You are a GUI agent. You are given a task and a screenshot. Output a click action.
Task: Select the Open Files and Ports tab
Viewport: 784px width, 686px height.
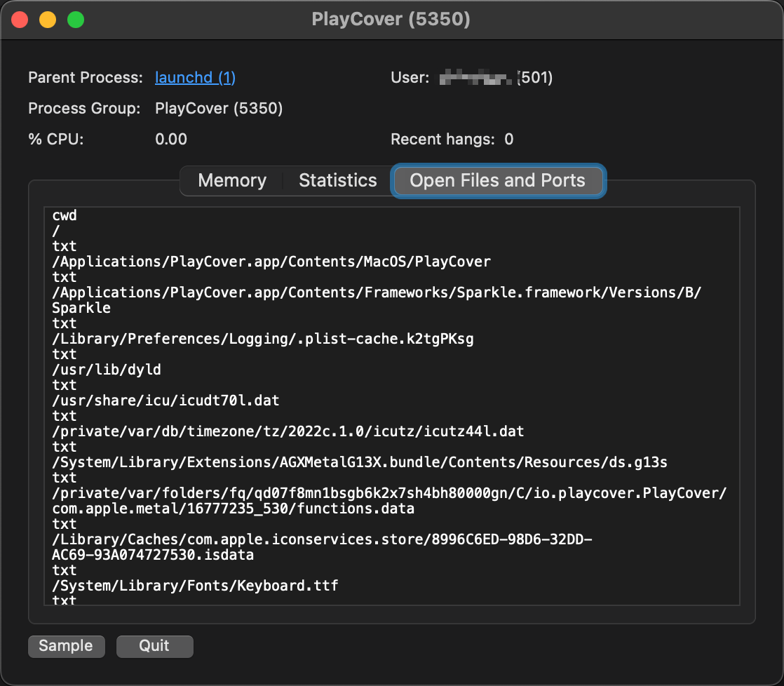tap(498, 180)
